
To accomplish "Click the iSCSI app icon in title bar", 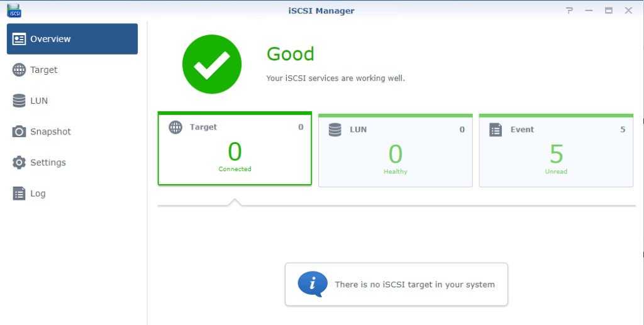I will [14, 11].
